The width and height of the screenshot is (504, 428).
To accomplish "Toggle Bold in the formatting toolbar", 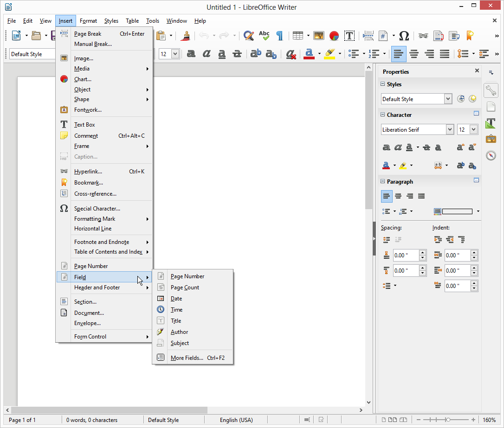I will [x=191, y=54].
